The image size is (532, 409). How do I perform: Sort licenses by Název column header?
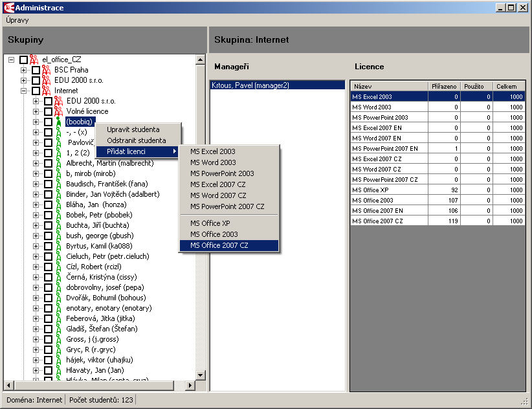pos(389,87)
